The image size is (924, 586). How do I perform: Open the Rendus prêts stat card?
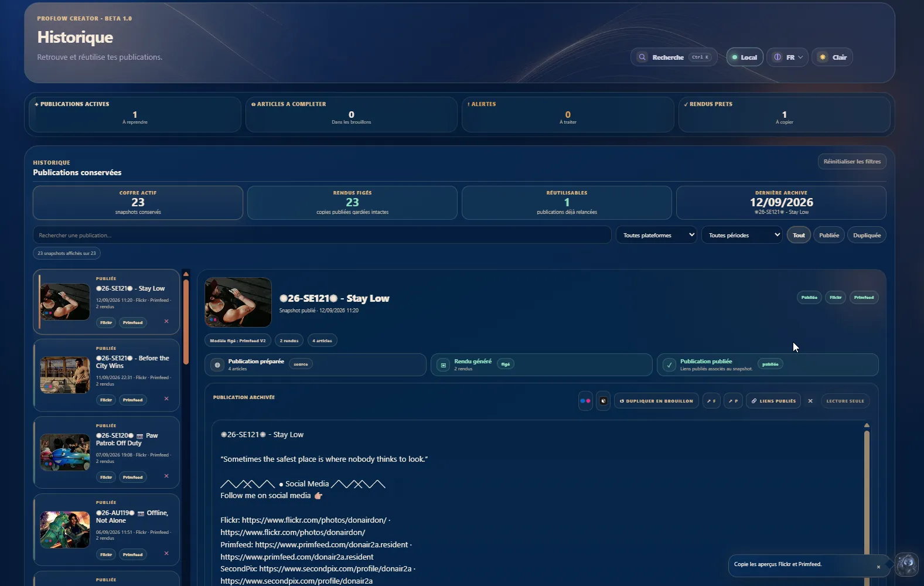[x=785, y=114]
